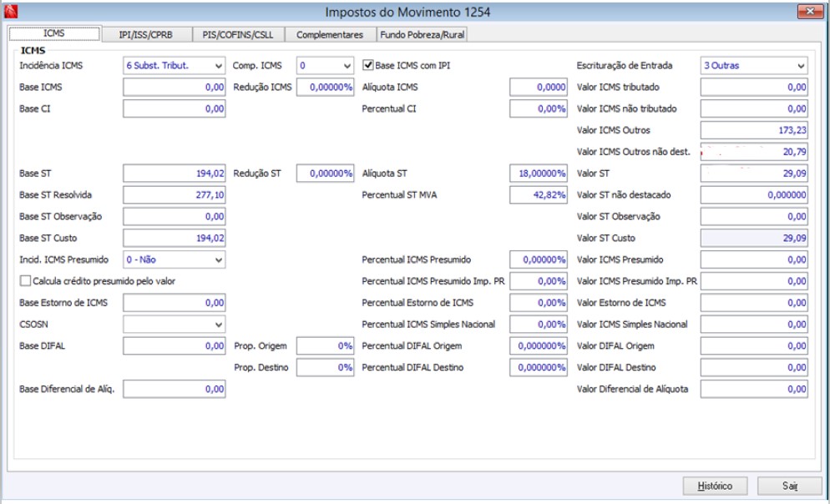Click the Valor ST field
830x504 pixels.
pos(754,174)
